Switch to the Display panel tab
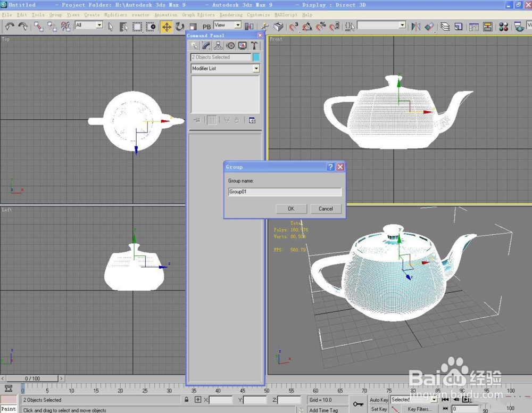532x413 pixels. click(x=242, y=45)
